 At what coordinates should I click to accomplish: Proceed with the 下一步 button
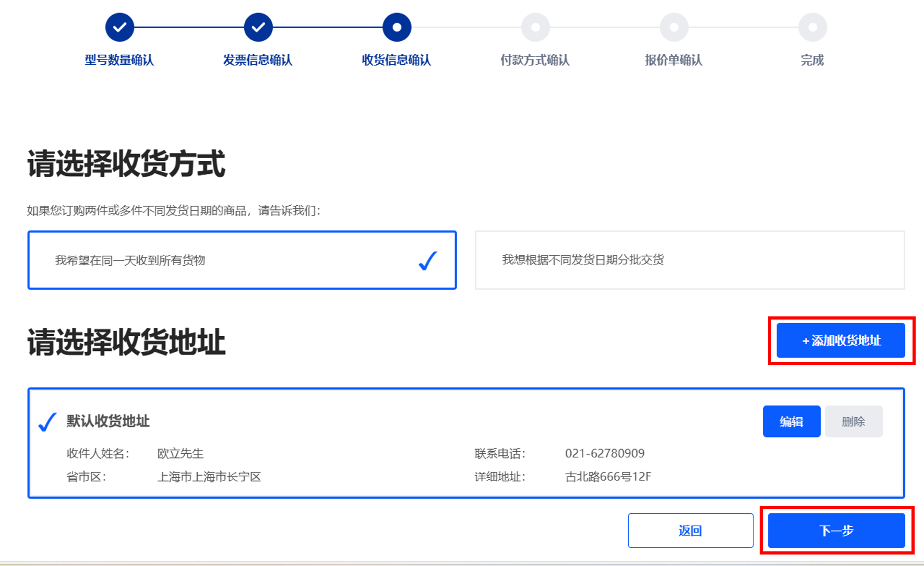pos(836,530)
